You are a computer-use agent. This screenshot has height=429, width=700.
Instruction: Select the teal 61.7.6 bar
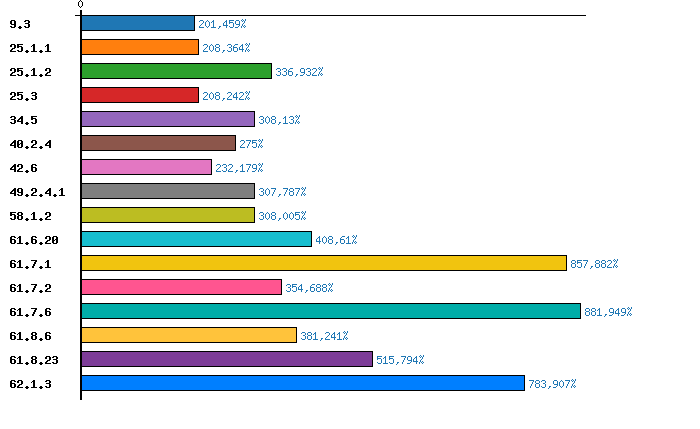[330, 311]
